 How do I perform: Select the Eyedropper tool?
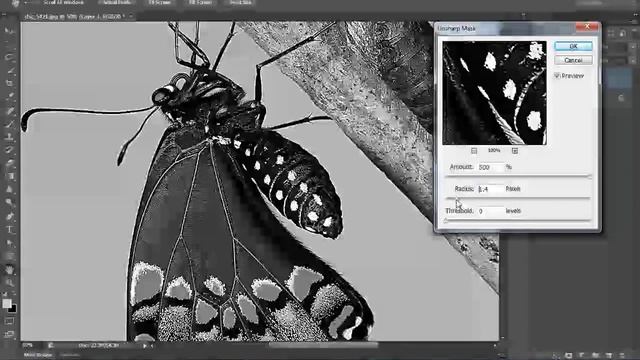click(9, 97)
